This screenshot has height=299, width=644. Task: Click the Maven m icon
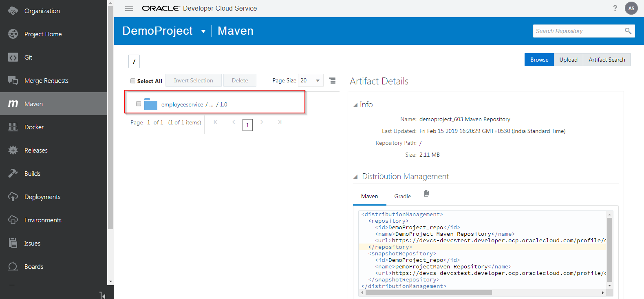click(x=13, y=104)
